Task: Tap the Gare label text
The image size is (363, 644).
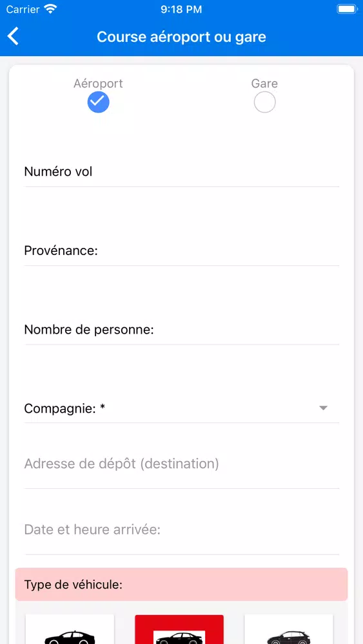Action: pos(265,83)
